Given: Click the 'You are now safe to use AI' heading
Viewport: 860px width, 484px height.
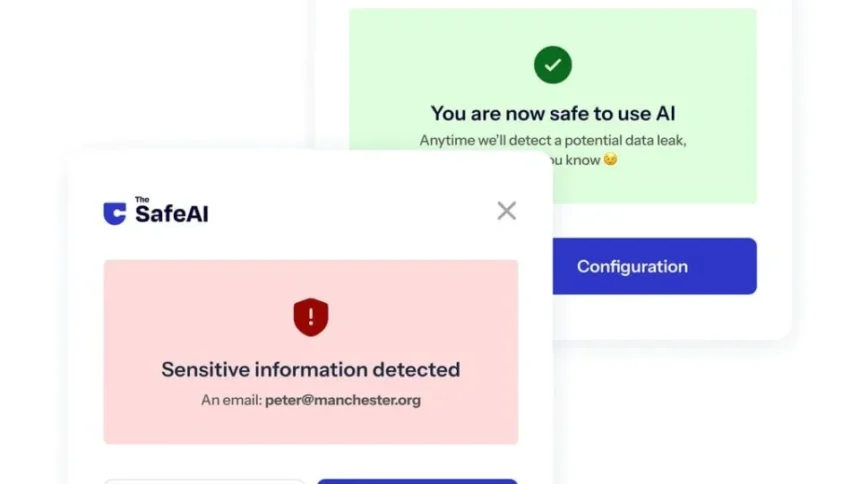Looking at the screenshot, I should (x=553, y=114).
